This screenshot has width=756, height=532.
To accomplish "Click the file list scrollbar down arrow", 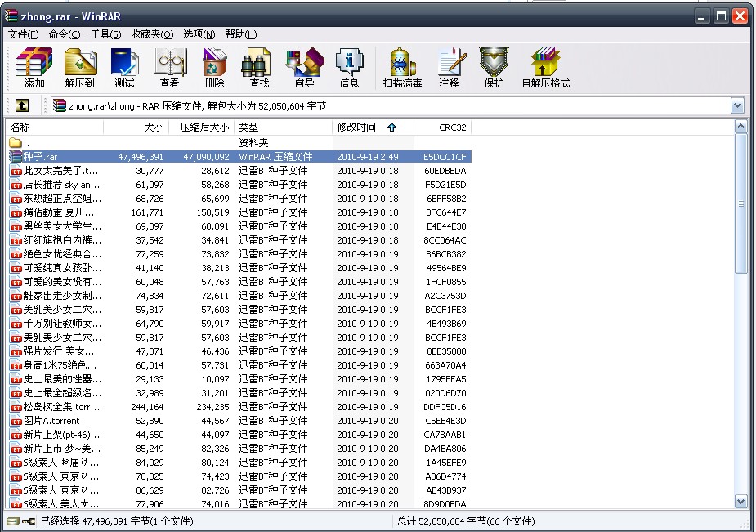I will point(741,502).
